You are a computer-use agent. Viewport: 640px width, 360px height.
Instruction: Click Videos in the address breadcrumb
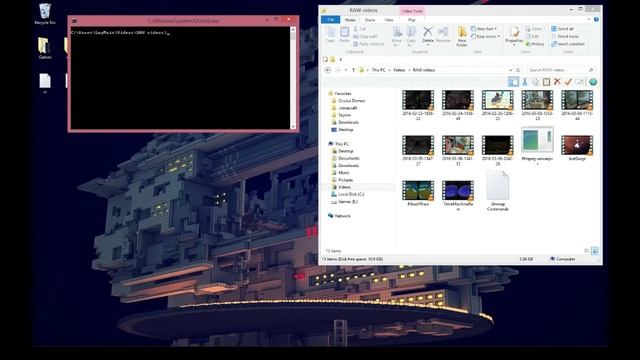coord(399,70)
